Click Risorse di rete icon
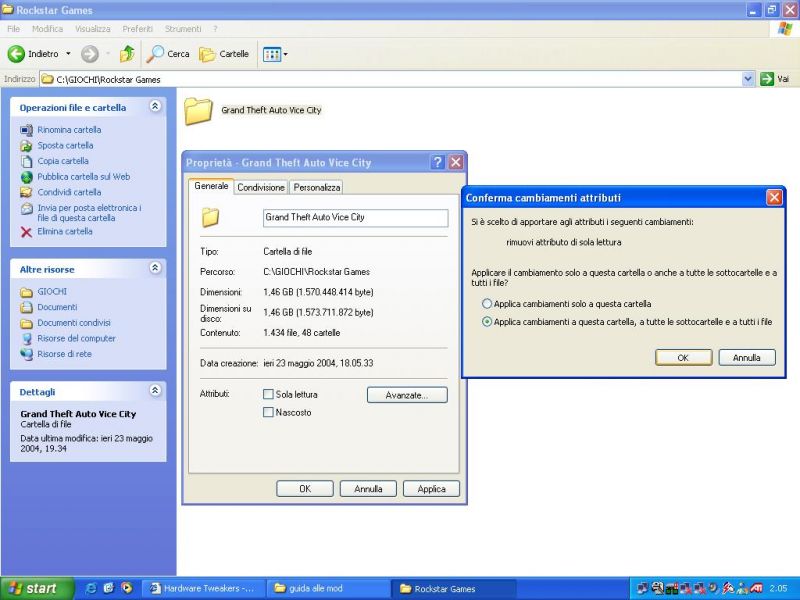 coord(26,354)
